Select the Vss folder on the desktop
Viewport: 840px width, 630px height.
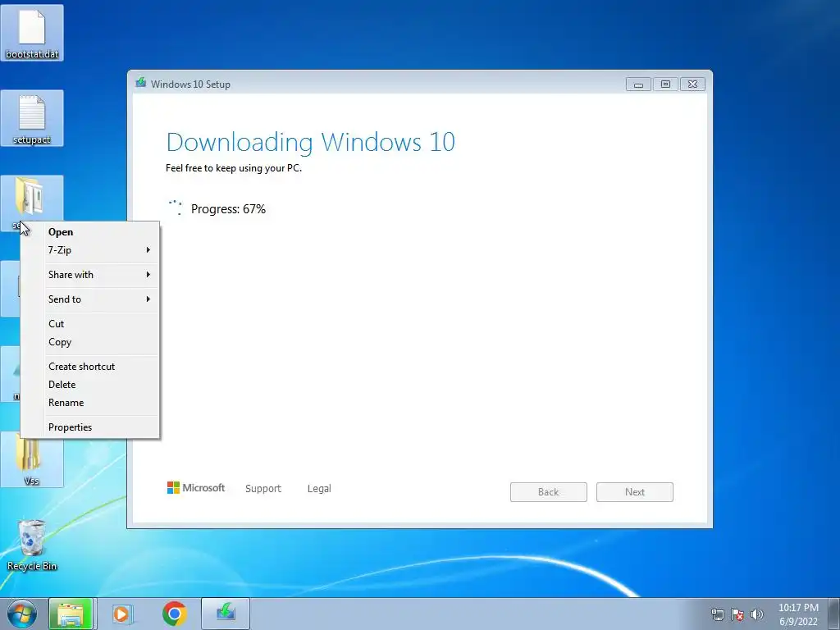32,461
